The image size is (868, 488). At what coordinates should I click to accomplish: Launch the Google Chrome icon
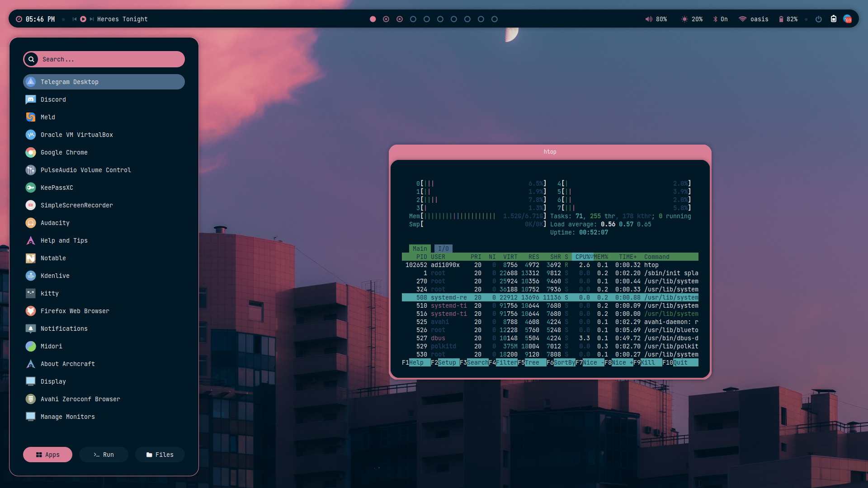point(31,152)
